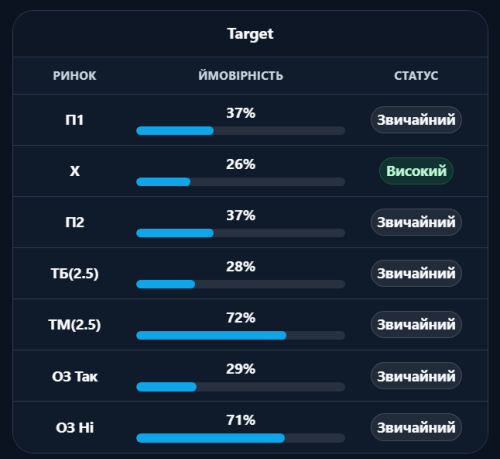The width and height of the screenshot is (500, 459).
Task: Click the X market label
Action: click(x=75, y=171)
